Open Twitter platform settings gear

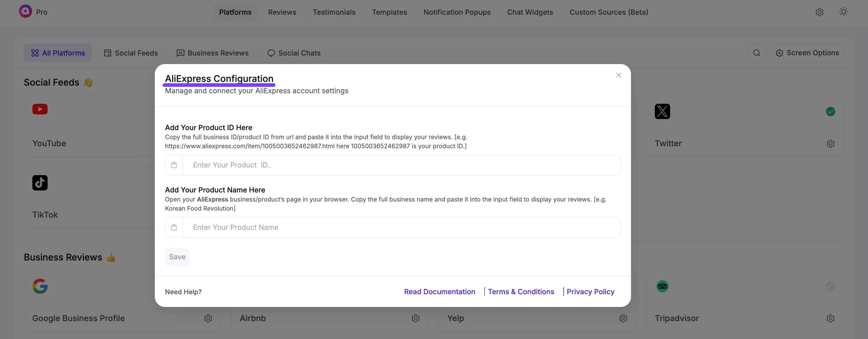pos(831,143)
